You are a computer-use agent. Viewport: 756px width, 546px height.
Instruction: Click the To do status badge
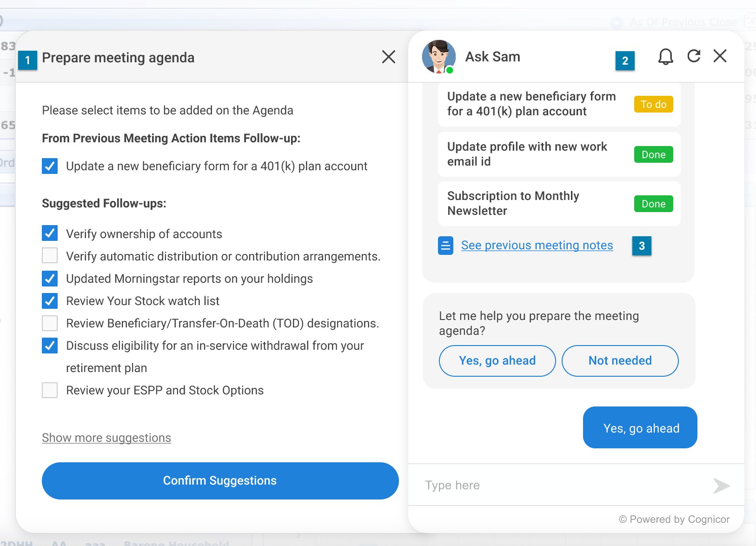(653, 104)
